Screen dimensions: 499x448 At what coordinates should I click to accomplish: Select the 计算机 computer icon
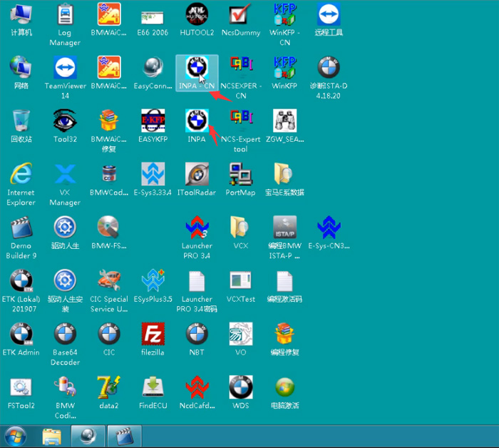coord(21,20)
